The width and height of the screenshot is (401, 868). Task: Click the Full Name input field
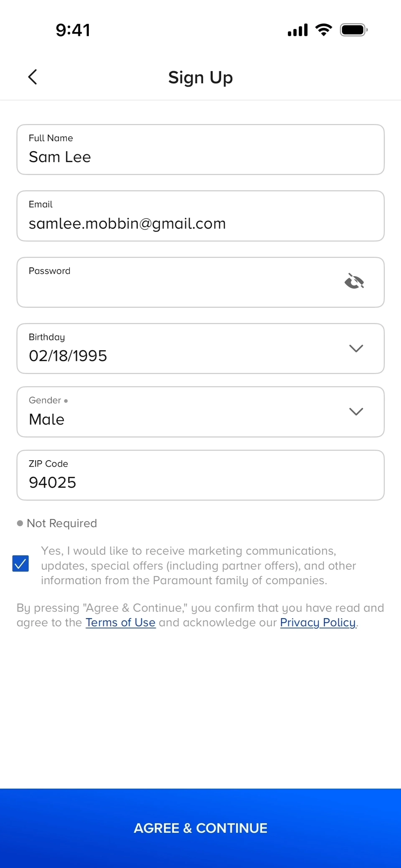(x=200, y=150)
